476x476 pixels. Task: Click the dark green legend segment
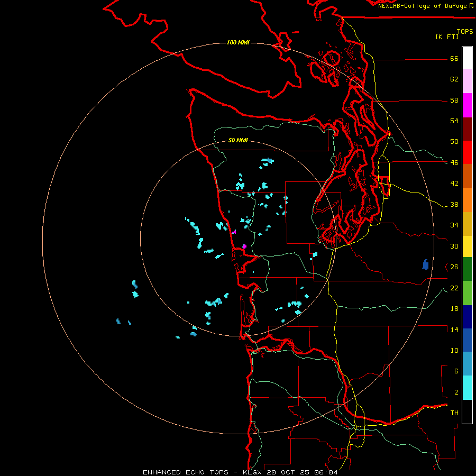click(467, 269)
